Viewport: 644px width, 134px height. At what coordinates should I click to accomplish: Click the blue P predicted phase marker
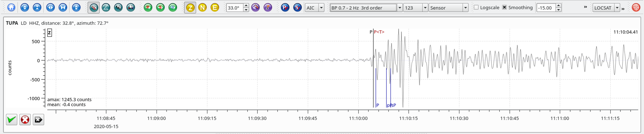(377, 105)
